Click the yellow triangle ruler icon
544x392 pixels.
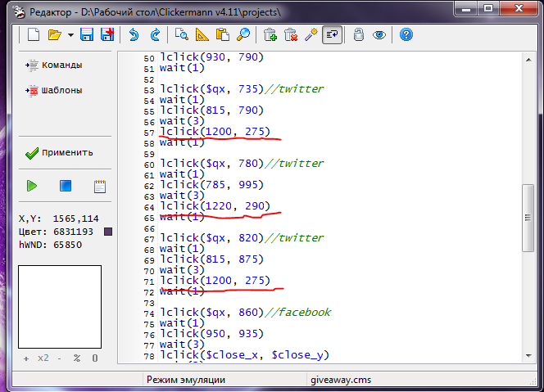click(x=202, y=35)
